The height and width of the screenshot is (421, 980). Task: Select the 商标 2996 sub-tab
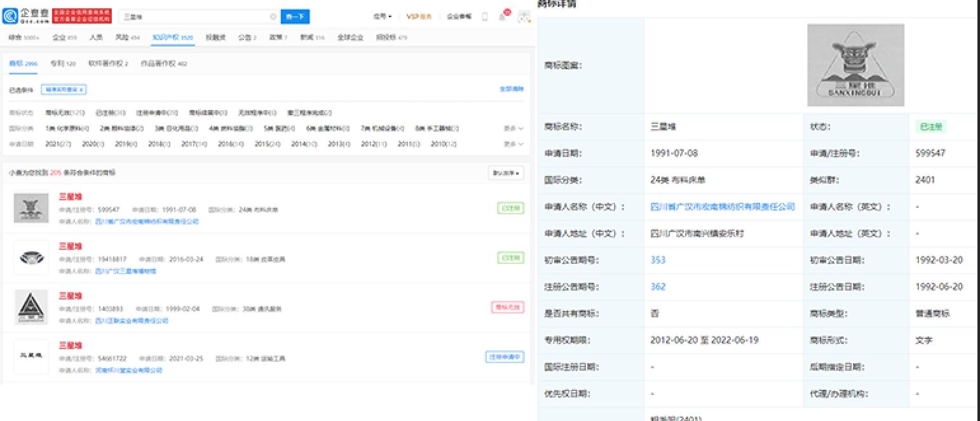pyautogui.click(x=23, y=64)
